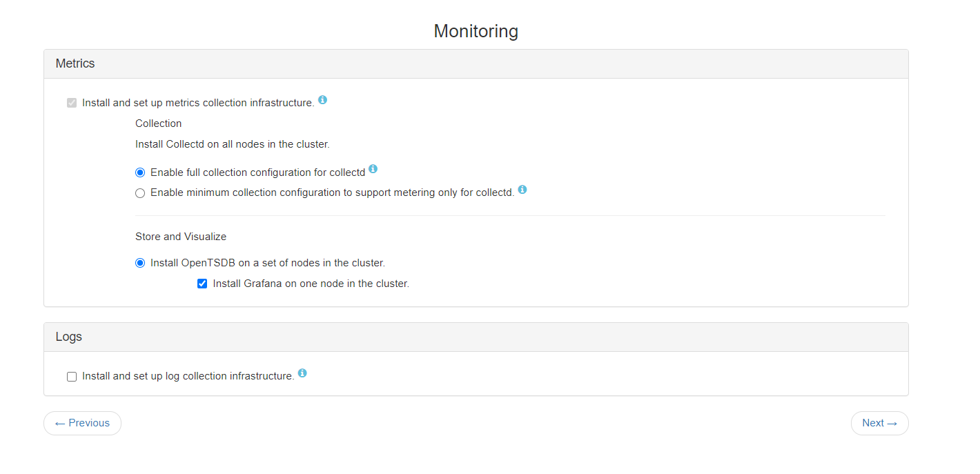Select the Install OpenTSDB radio button
Viewport: 980px width, 474px height.
pos(140,263)
